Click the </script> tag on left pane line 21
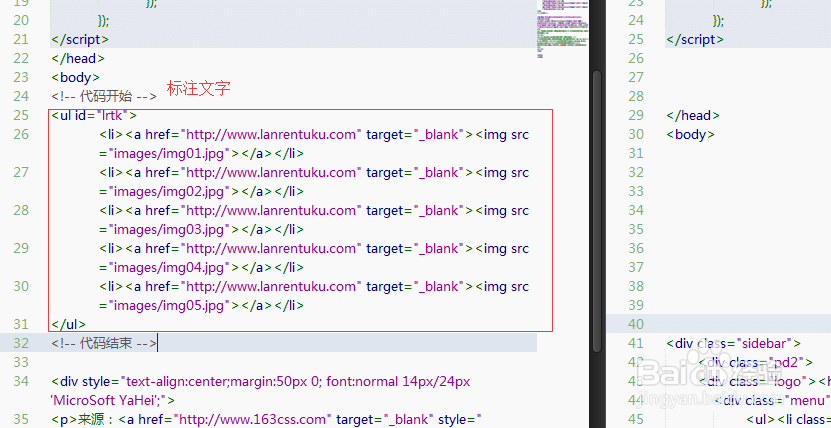 pyautogui.click(x=80, y=39)
